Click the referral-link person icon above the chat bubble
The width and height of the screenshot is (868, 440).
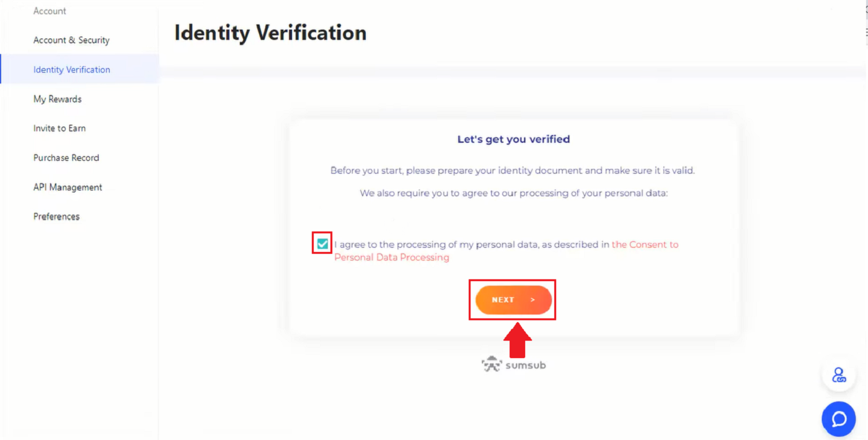click(x=838, y=375)
